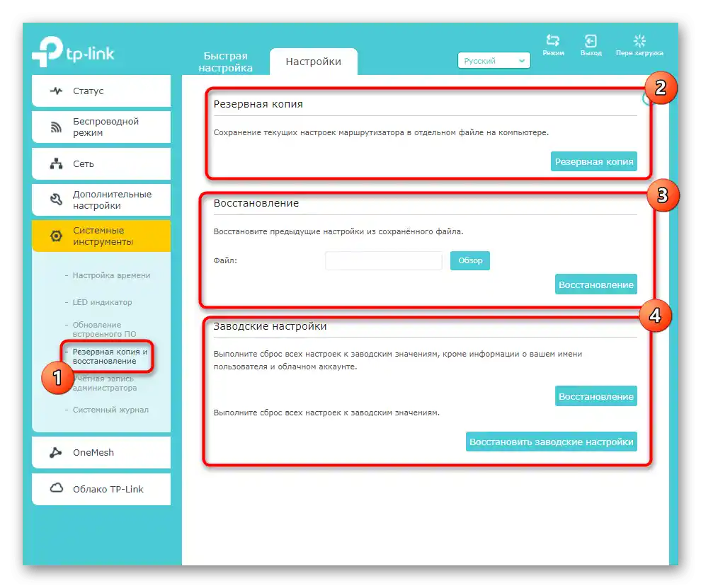Click Восстановление button beside the file field

(596, 284)
